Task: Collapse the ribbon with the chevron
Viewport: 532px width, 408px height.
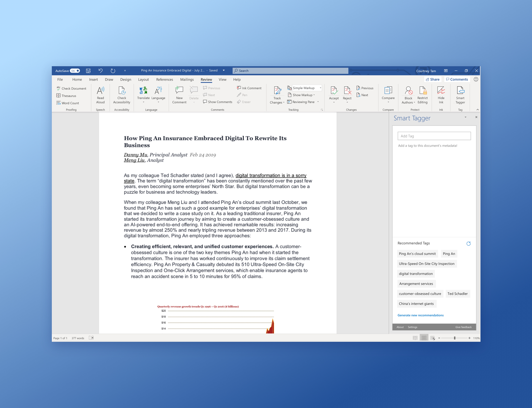Action: [477, 110]
